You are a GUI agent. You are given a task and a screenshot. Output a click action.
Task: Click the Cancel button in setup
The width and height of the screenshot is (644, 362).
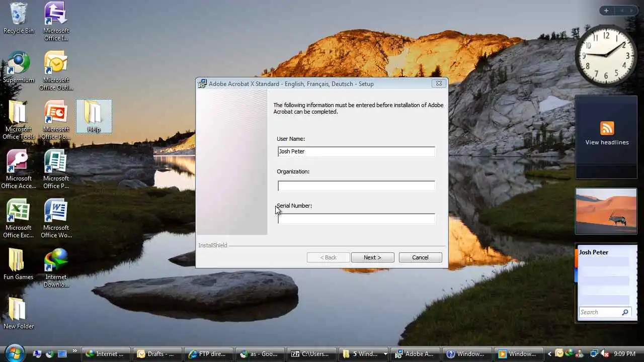point(420,257)
